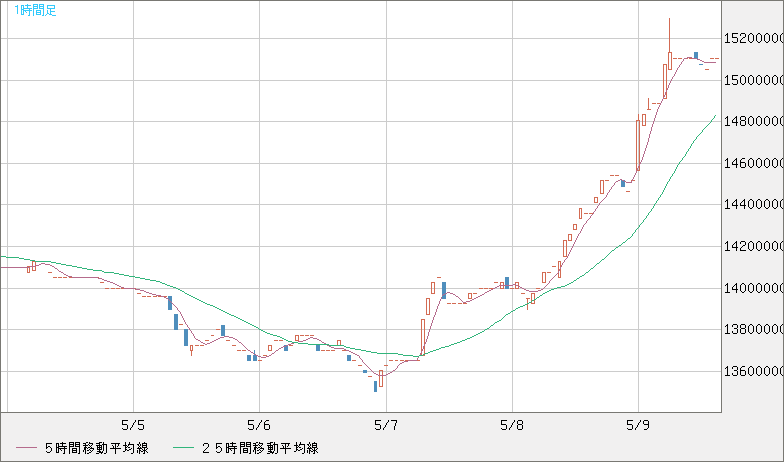Click the 25時間移動平均線 legend label
The width and height of the screenshot is (784, 462).
click(260, 448)
